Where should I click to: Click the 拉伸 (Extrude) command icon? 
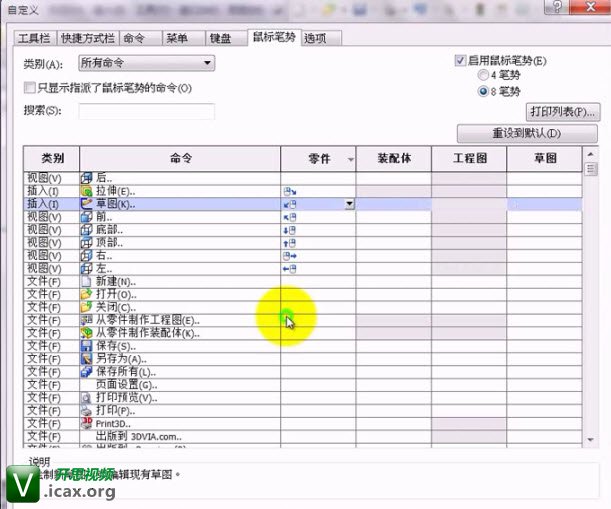click(86, 190)
